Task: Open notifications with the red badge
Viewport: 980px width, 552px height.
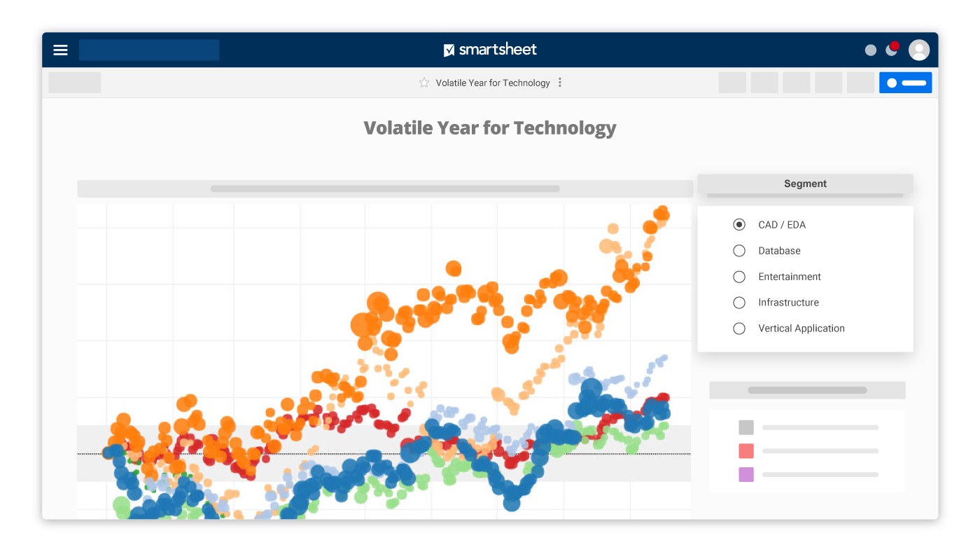Action: point(892,49)
